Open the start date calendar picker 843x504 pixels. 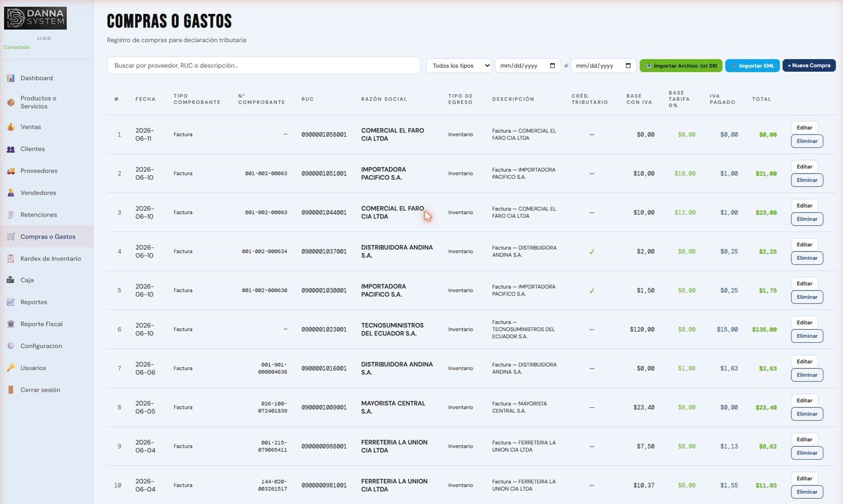552,66
